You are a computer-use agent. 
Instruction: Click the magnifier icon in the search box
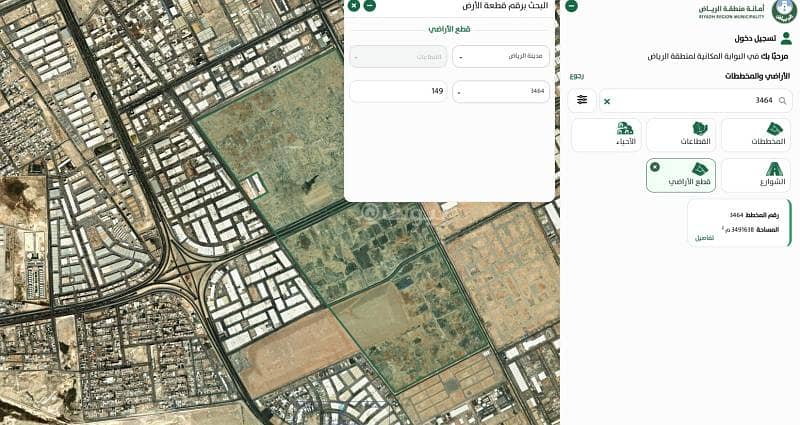783,101
